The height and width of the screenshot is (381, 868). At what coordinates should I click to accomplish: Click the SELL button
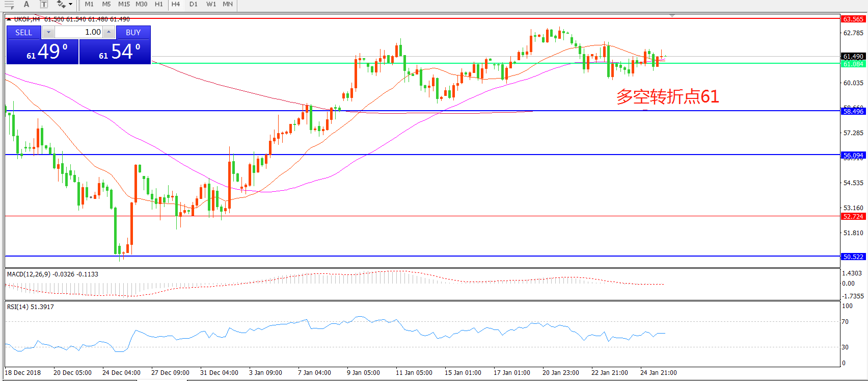pyautogui.click(x=23, y=32)
